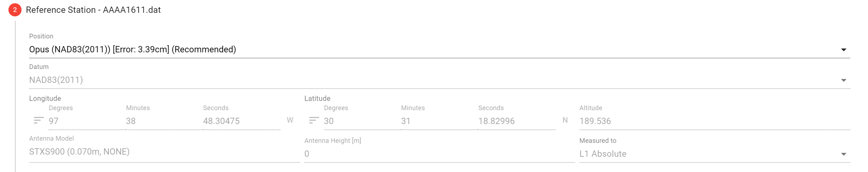Click the Longitude Minutes field showing 38
Screen dimensions: 868x172
164,121
